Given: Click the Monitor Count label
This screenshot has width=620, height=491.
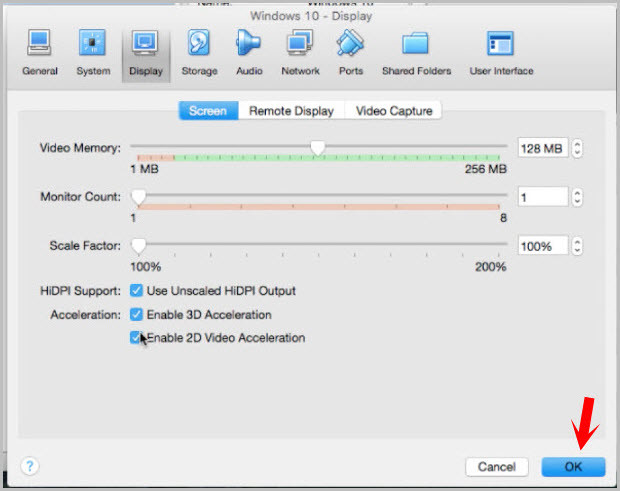Looking at the screenshot, I should tap(80, 196).
